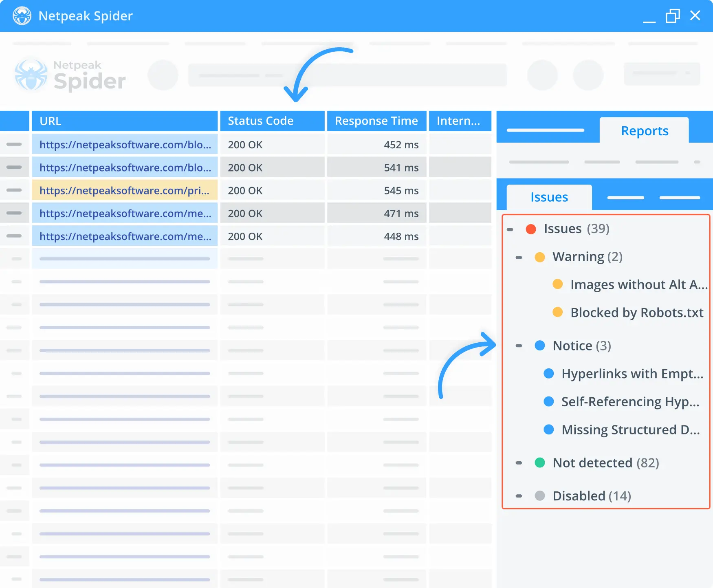Click orange dot beside Images without Alt
The height and width of the screenshot is (588, 713).
coord(558,284)
